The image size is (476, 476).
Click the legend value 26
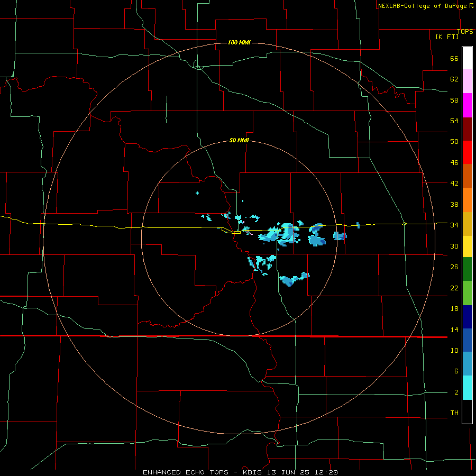[x=454, y=267]
